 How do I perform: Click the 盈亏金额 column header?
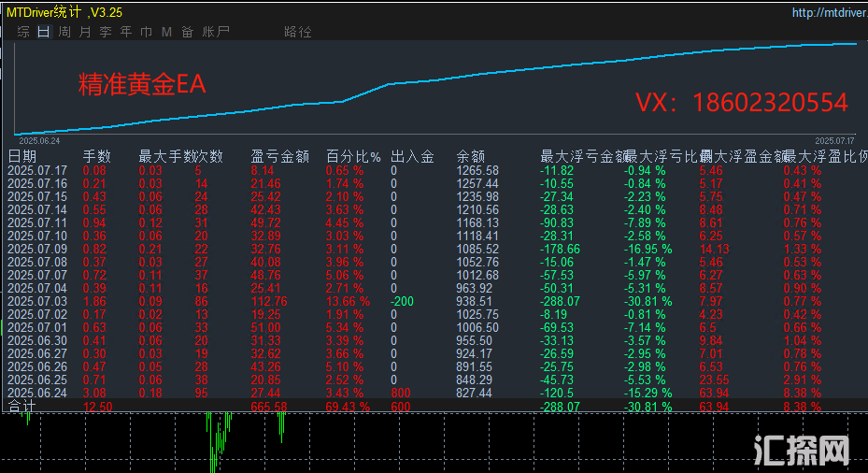tap(280, 157)
